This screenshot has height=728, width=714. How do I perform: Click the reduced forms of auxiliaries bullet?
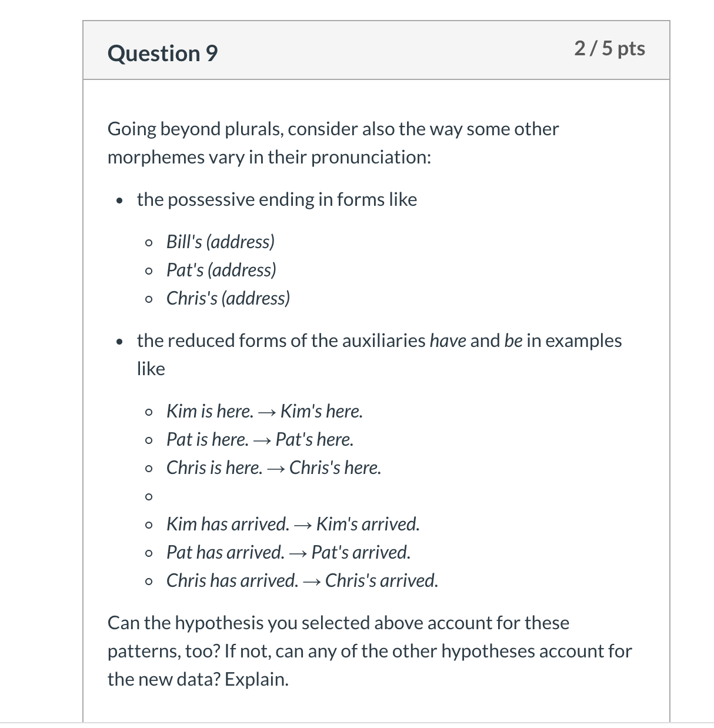click(x=379, y=355)
